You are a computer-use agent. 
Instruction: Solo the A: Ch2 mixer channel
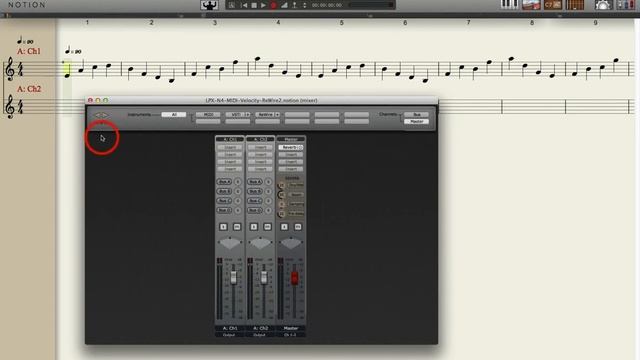tap(254, 227)
